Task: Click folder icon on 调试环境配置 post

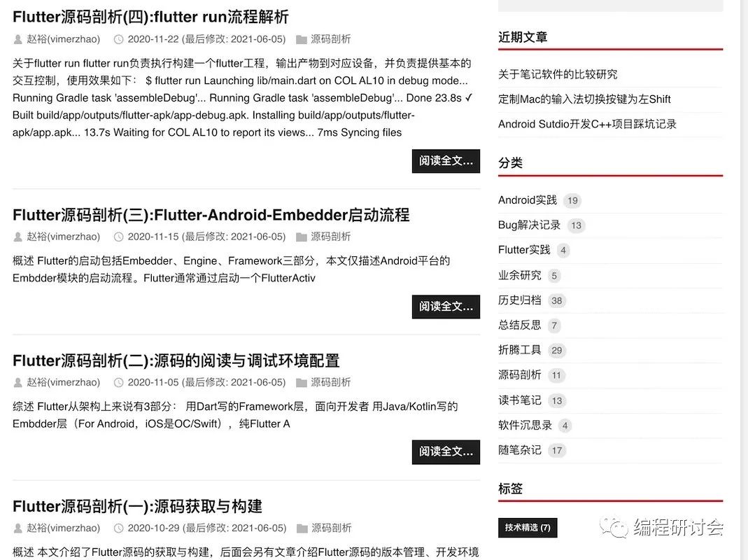Action: coord(302,382)
